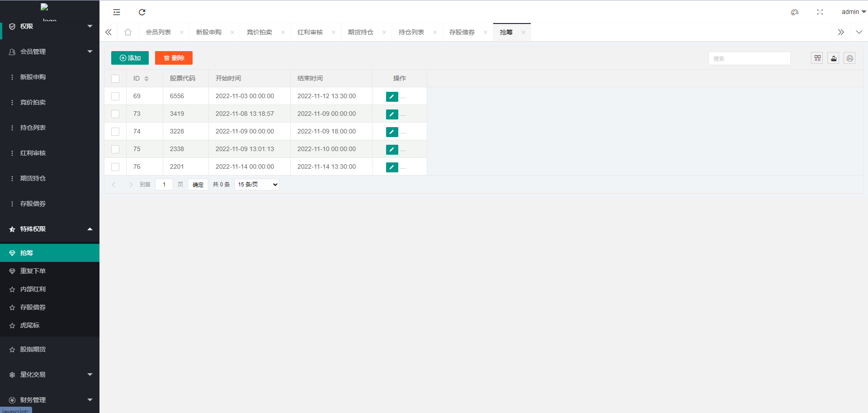Open the 15 条/页 page size dropdown
The height and width of the screenshot is (413, 868).
[257, 185]
